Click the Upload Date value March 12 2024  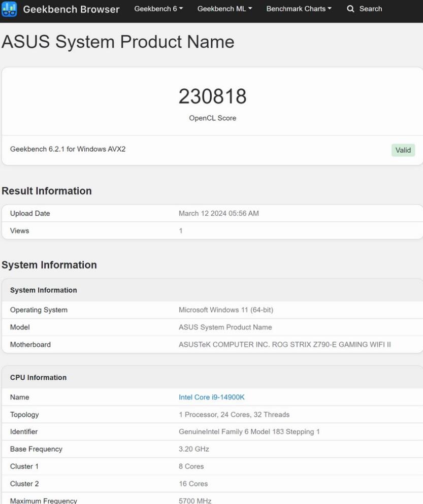[x=218, y=214]
